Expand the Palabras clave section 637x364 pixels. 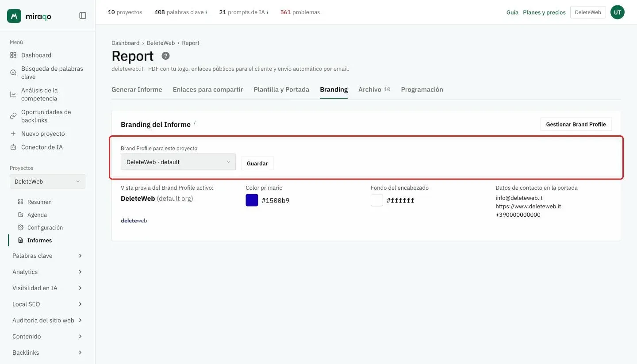pyautogui.click(x=47, y=256)
